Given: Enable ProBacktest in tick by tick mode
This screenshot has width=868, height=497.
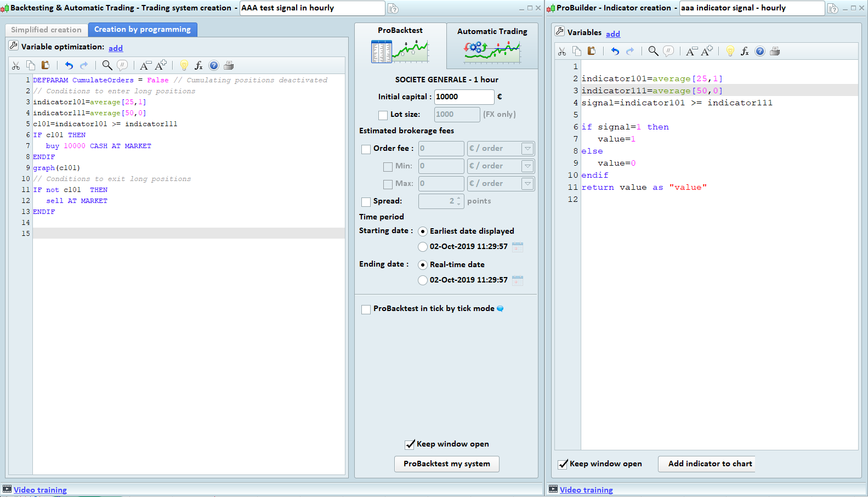Looking at the screenshot, I should (x=366, y=309).
